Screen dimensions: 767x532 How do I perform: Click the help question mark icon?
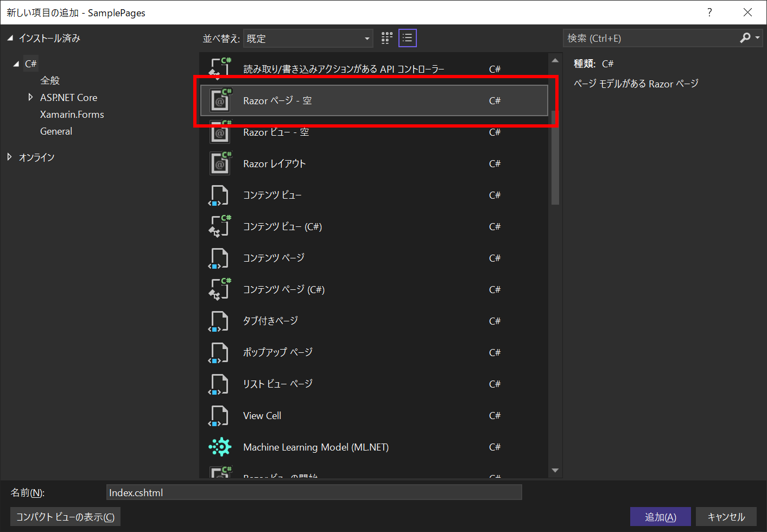(x=709, y=12)
